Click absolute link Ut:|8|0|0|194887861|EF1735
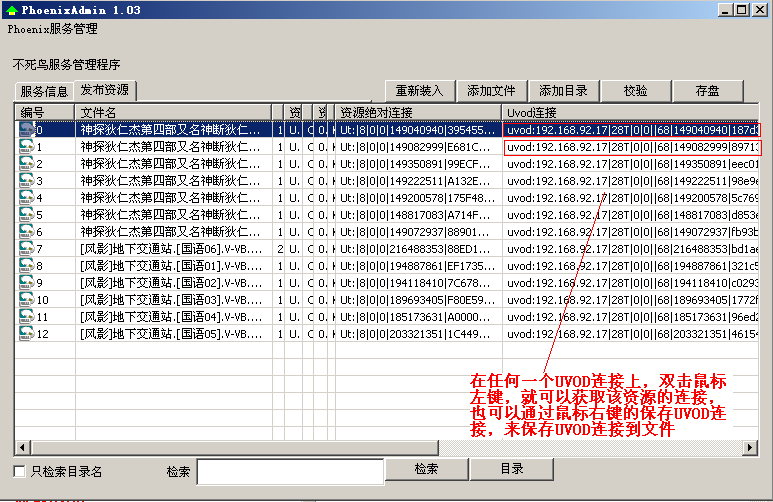This screenshot has width=773, height=502. 419,266
